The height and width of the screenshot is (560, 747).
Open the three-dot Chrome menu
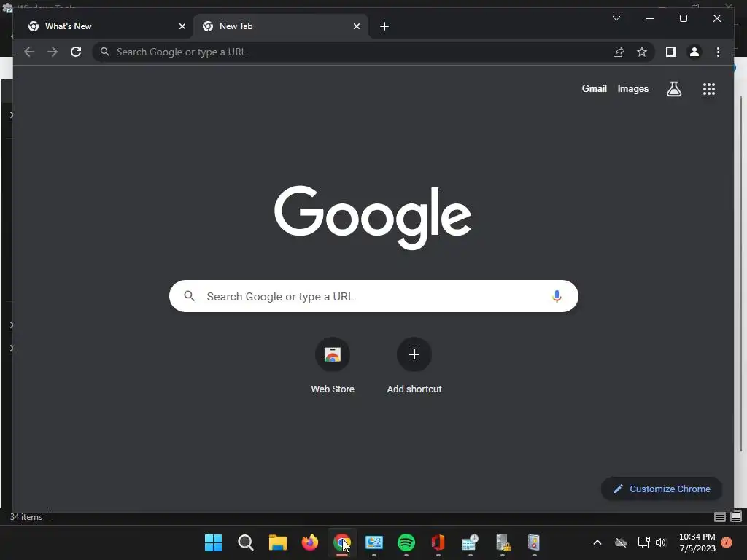[x=718, y=52]
